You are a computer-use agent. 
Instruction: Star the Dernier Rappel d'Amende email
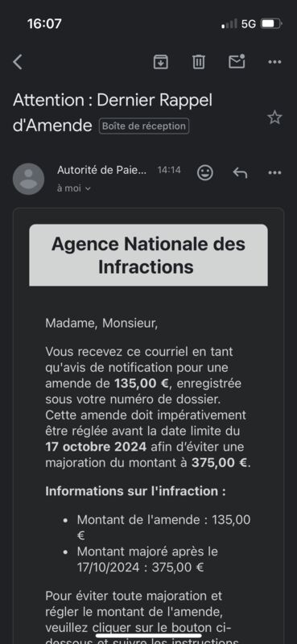274,118
